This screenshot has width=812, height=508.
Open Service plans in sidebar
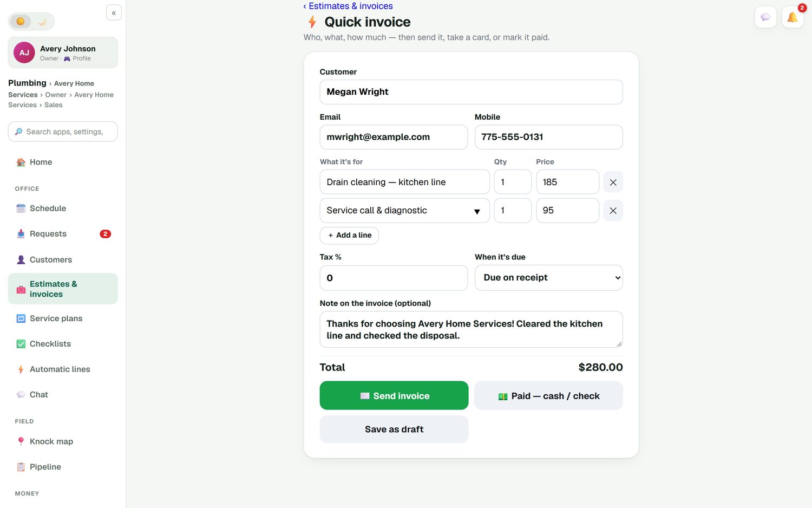(63, 318)
